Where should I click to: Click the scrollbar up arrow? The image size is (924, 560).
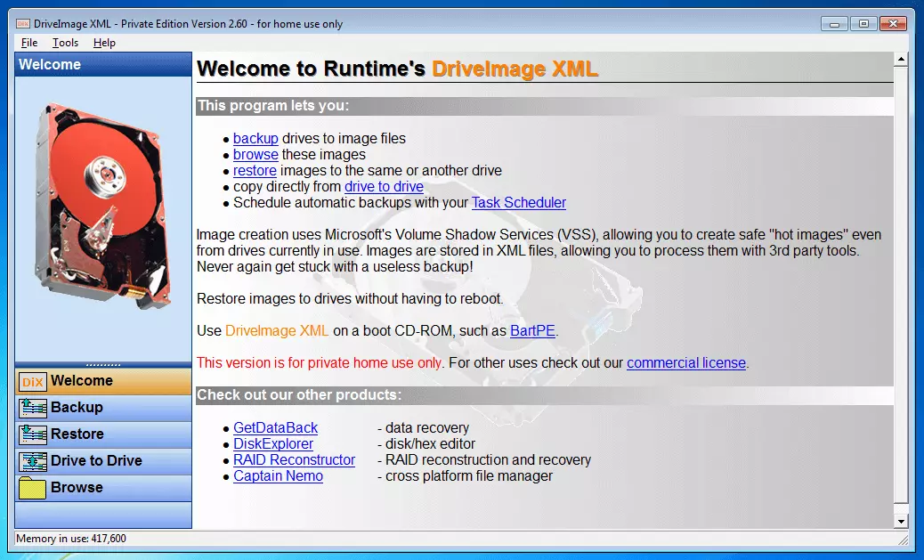click(x=901, y=60)
